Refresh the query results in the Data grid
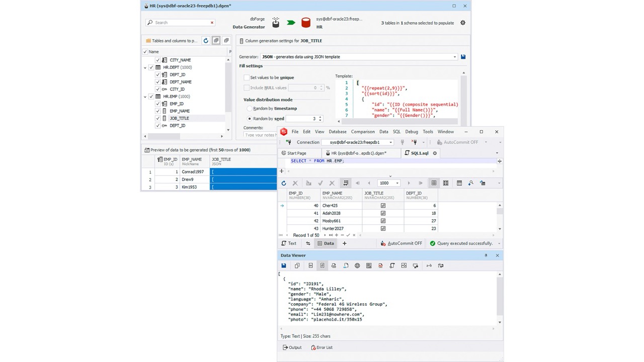This screenshot has width=644, height=362. tap(283, 183)
